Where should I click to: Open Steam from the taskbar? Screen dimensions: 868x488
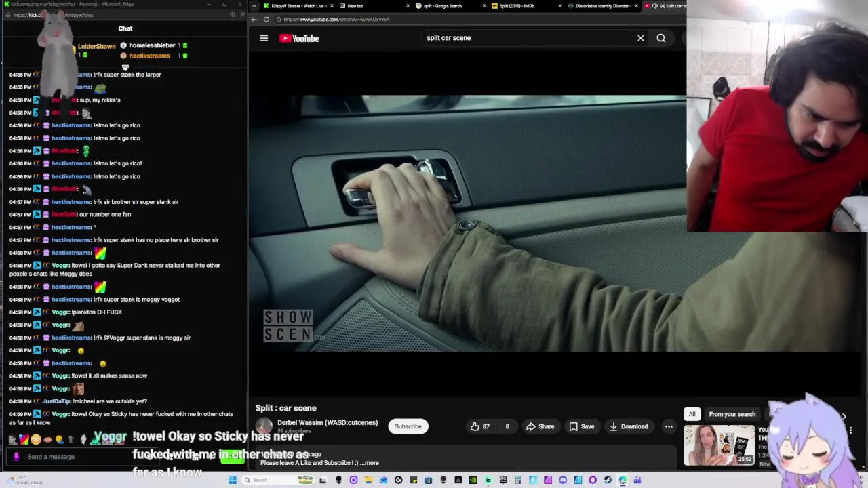(x=608, y=480)
